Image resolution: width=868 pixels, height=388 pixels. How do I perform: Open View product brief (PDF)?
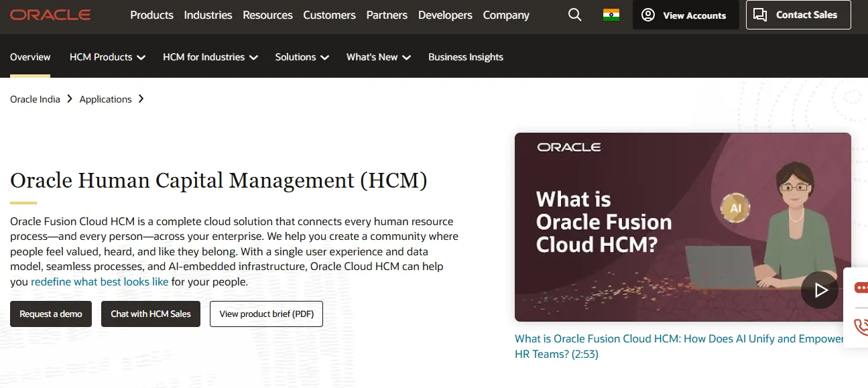pos(266,314)
